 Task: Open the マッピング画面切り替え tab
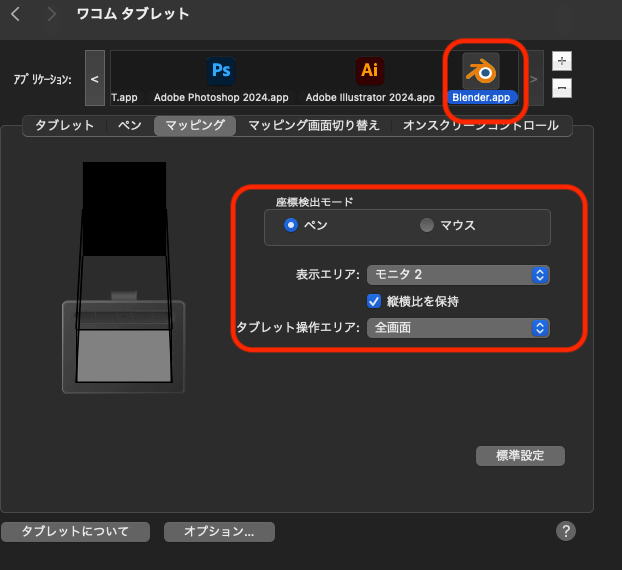tap(314, 125)
